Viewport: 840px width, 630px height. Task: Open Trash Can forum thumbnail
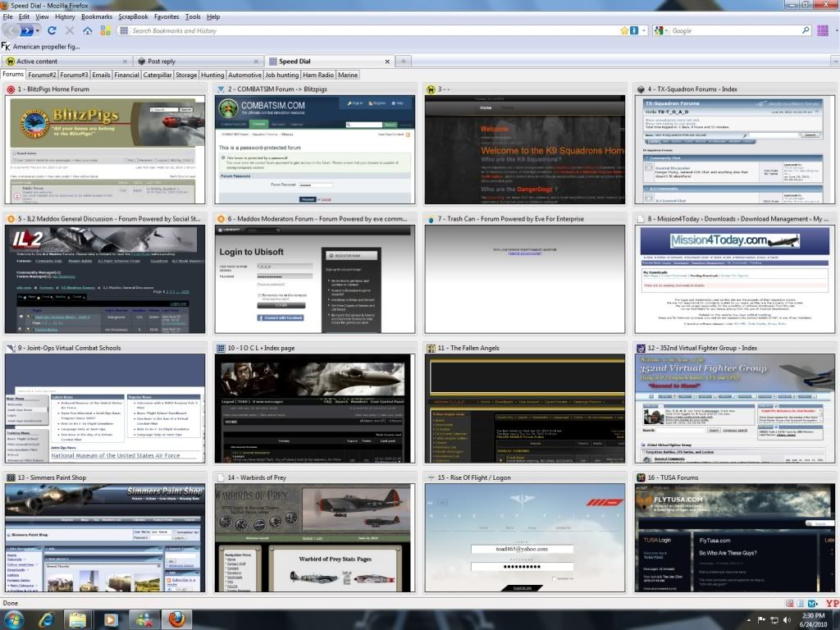coord(525,279)
